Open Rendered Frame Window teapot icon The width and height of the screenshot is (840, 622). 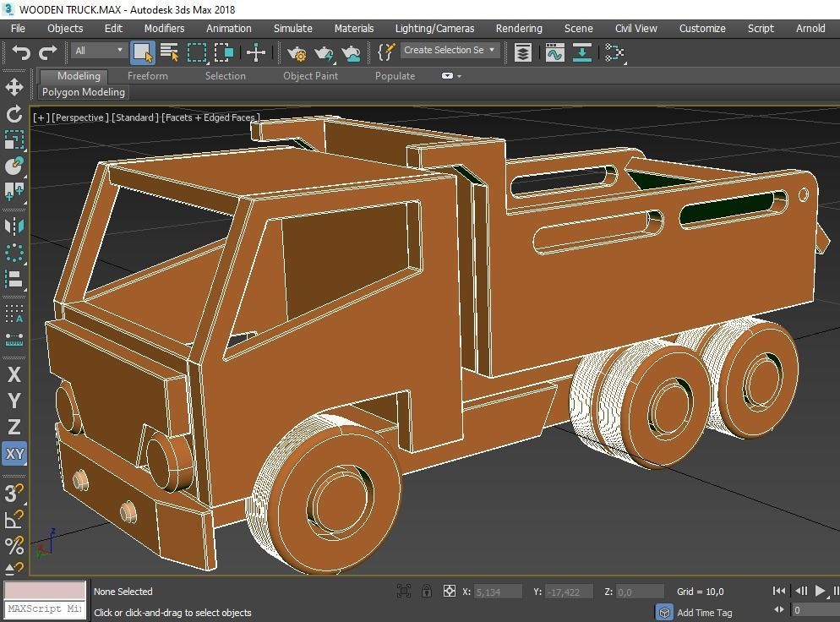[x=324, y=52]
